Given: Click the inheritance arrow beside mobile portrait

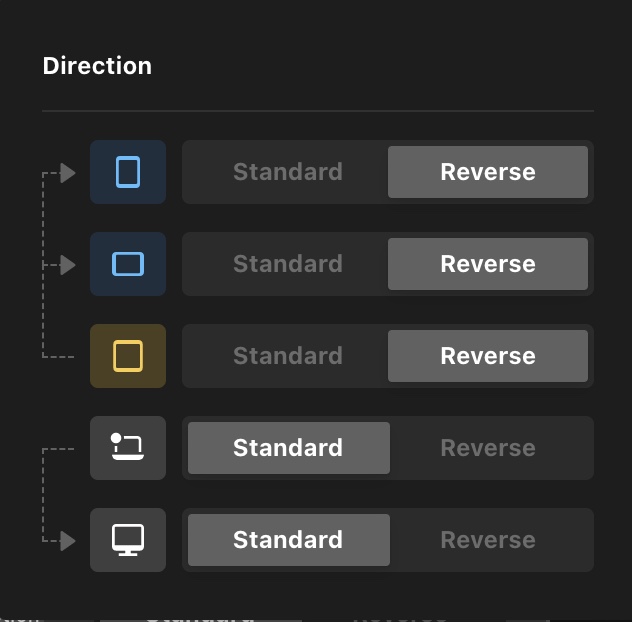Looking at the screenshot, I should [x=68, y=173].
